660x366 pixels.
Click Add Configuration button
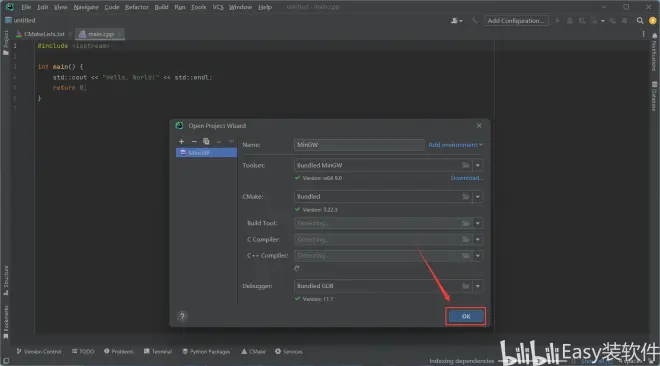click(516, 21)
